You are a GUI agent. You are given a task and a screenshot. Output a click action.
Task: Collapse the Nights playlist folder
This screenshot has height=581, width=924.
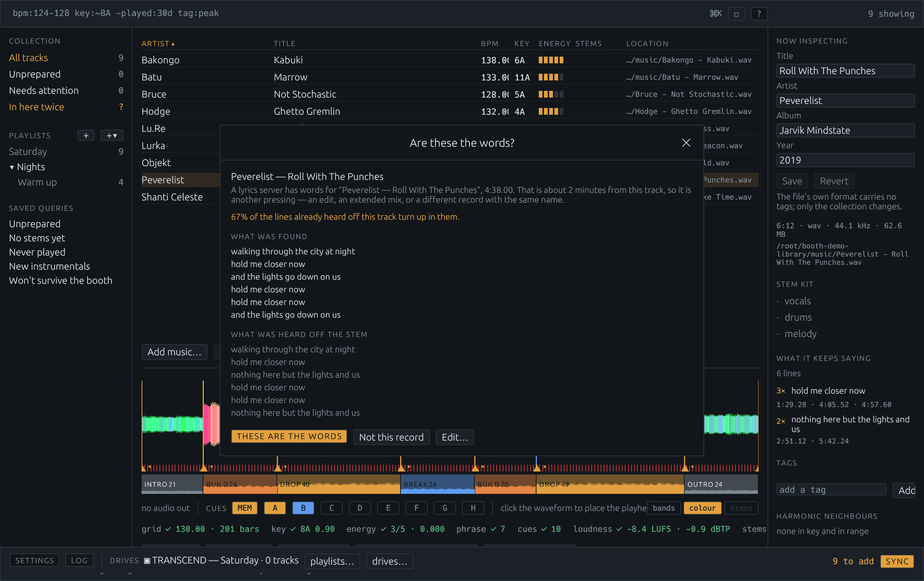tap(12, 167)
